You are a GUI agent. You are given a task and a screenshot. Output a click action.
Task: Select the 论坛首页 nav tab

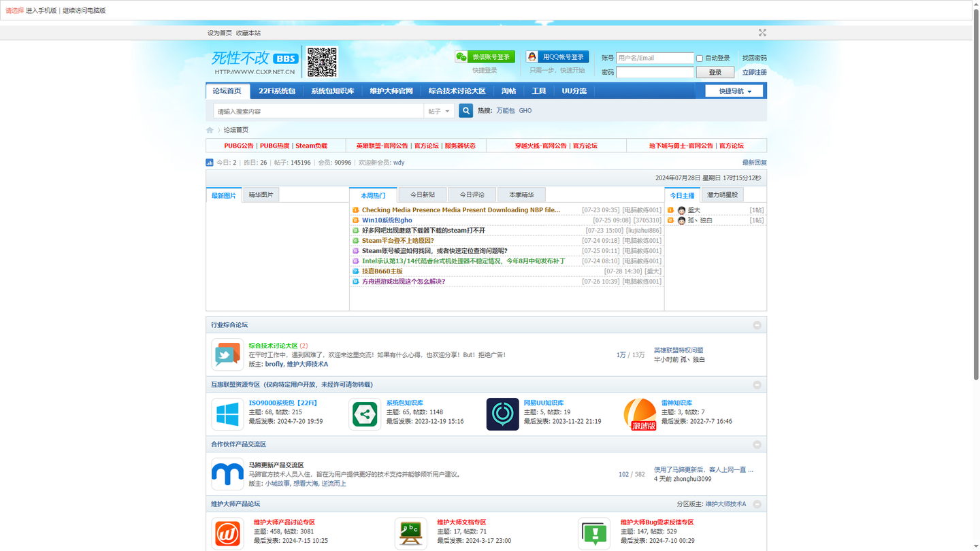227,91
